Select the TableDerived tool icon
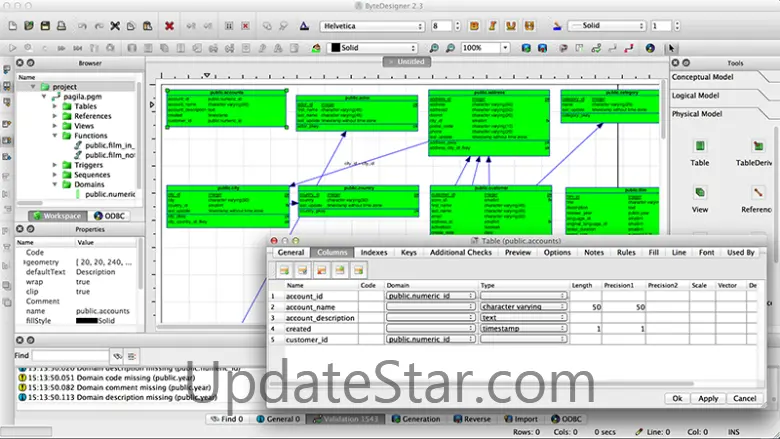780x439 pixels. [x=758, y=146]
